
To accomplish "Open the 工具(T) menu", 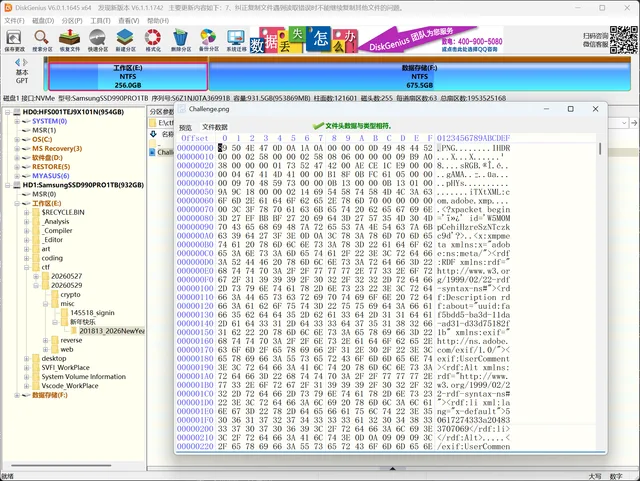I will (x=100, y=21).
